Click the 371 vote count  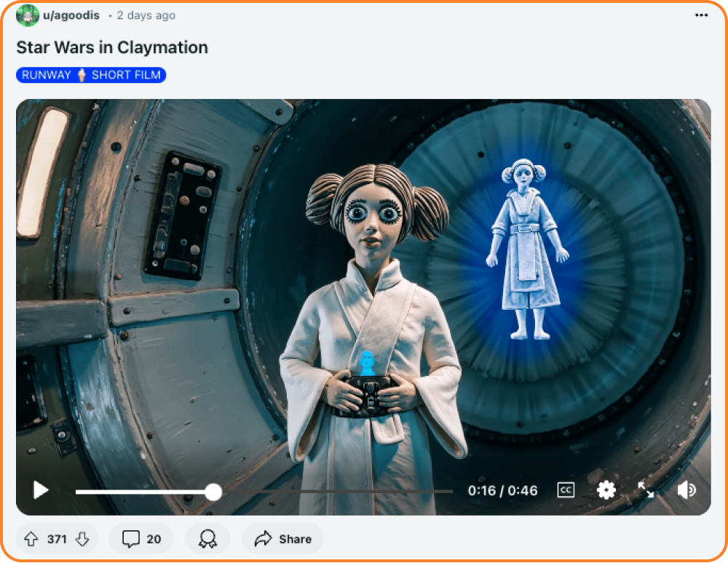tap(57, 539)
